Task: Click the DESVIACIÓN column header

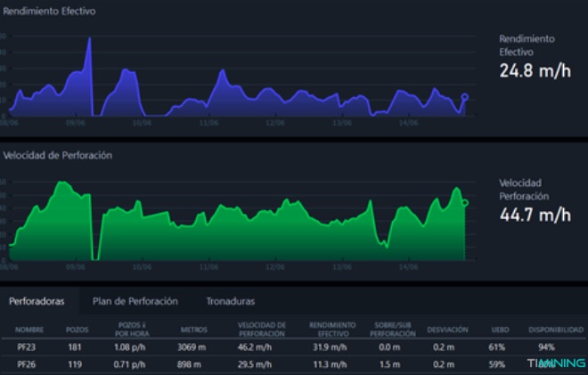Action: 447,330
